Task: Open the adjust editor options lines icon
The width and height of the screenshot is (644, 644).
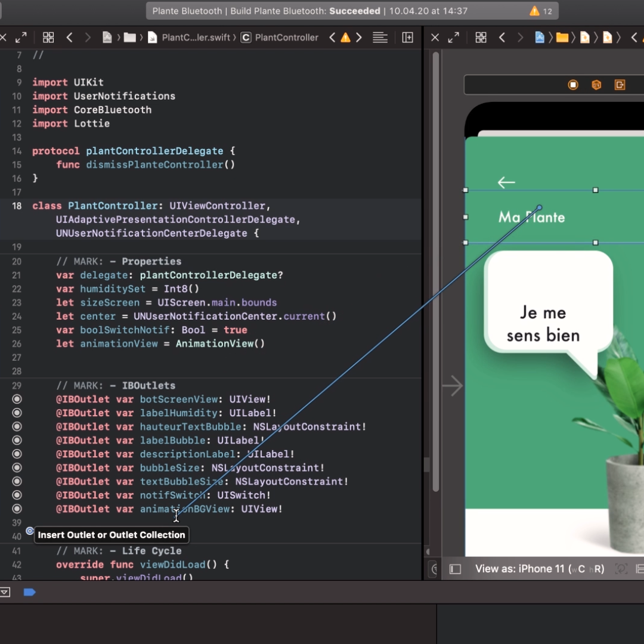Action: (x=380, y=38)
